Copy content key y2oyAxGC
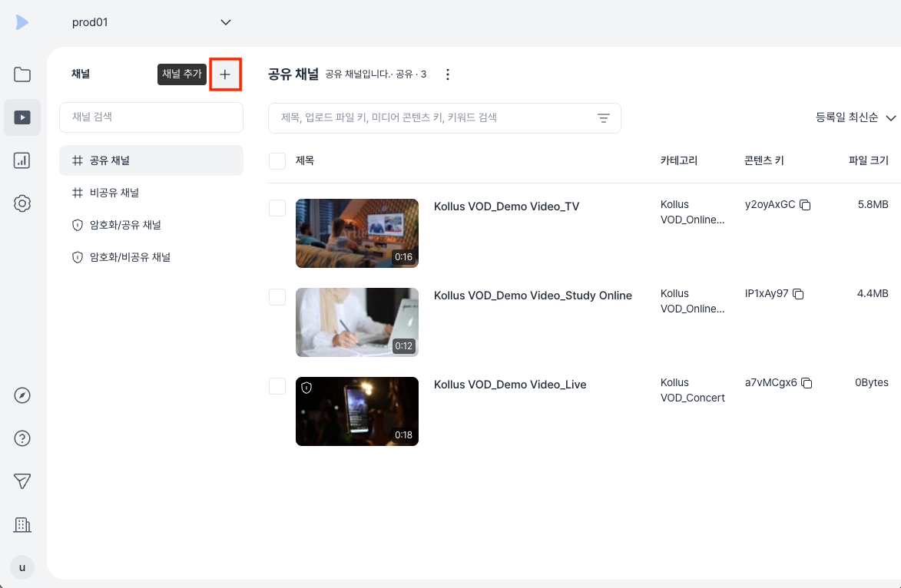 coord(805,205)
